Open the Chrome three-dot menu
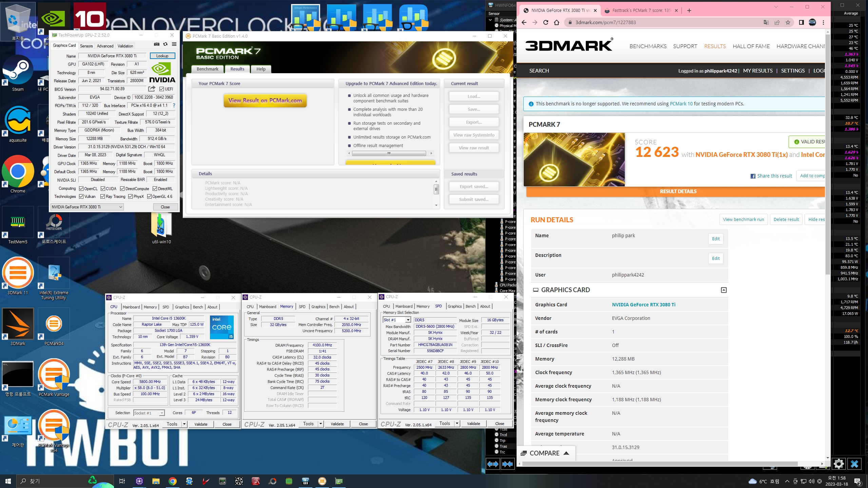 point(823,22)
